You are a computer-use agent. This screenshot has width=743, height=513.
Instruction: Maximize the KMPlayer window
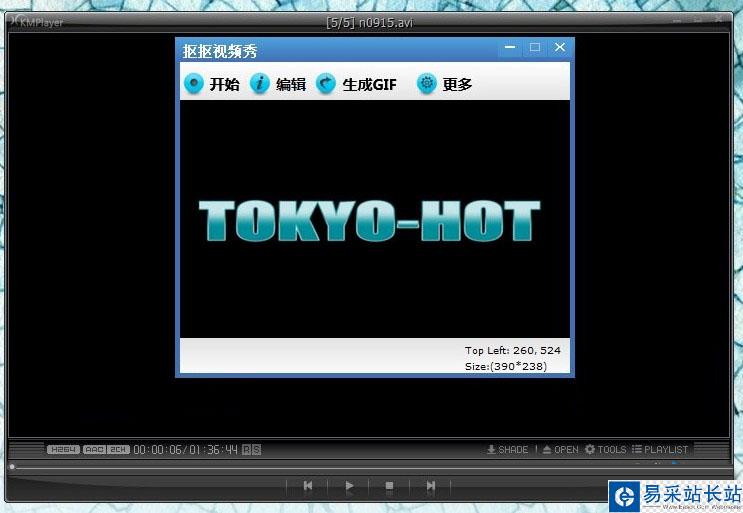pos(698,20)
